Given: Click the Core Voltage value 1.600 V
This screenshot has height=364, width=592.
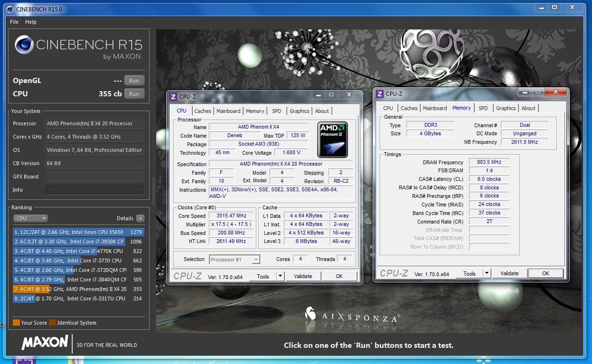Looking at the screenshot, I should [x=291, y=153].
